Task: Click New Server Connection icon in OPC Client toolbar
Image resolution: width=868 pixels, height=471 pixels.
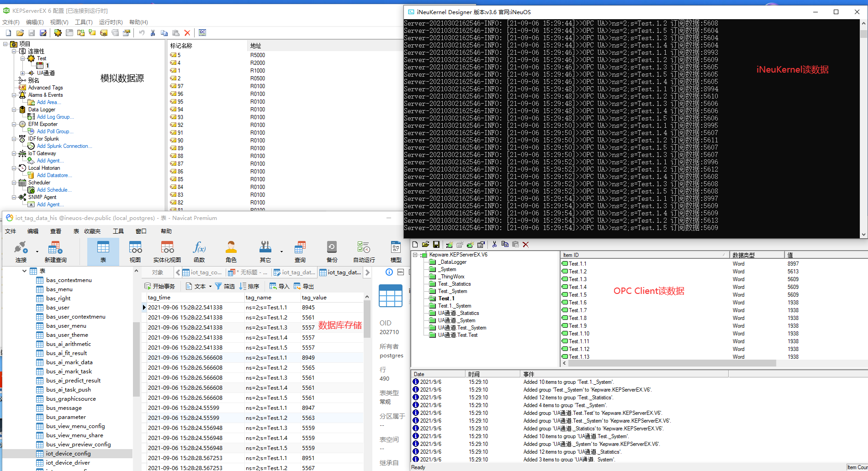Action: point(450,245)
